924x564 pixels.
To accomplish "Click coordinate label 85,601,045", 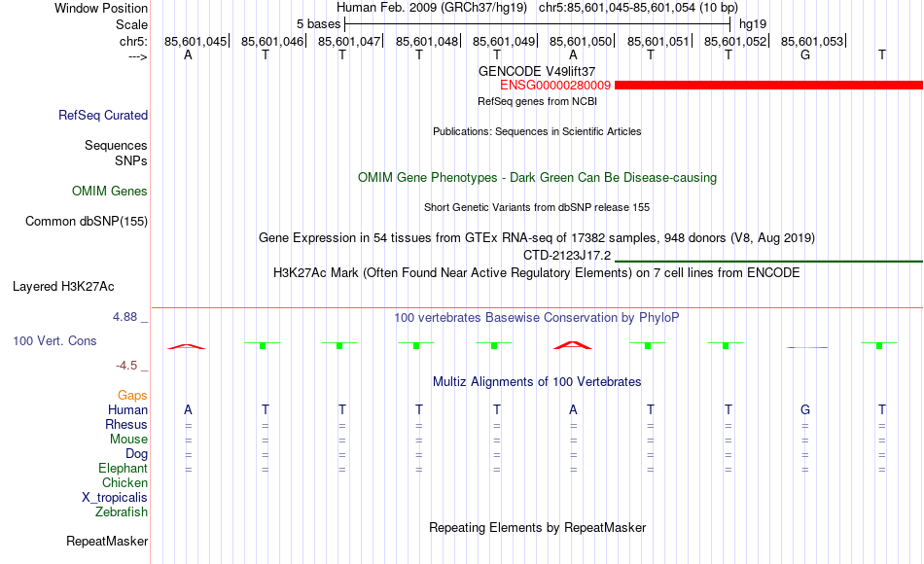I will 195,41.
